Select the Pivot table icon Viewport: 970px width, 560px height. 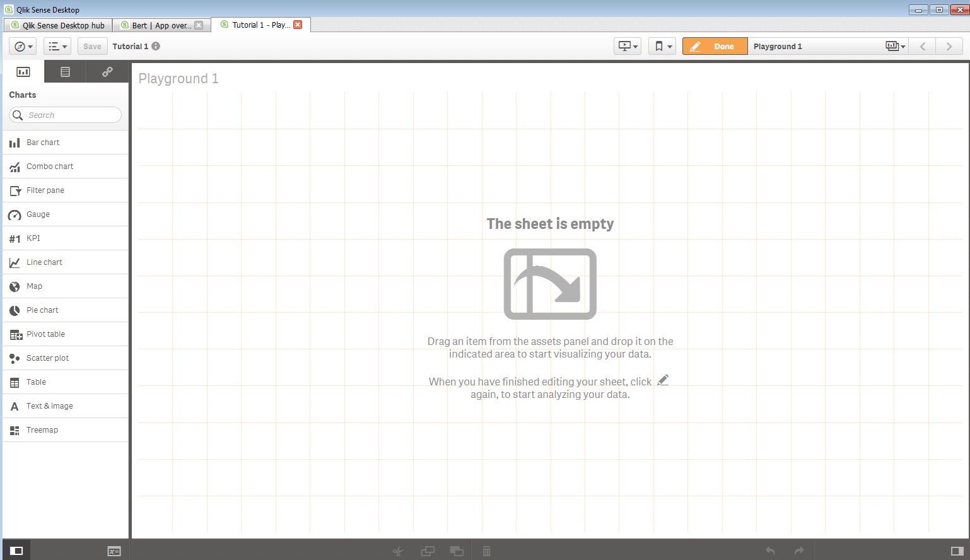[16, 335]
